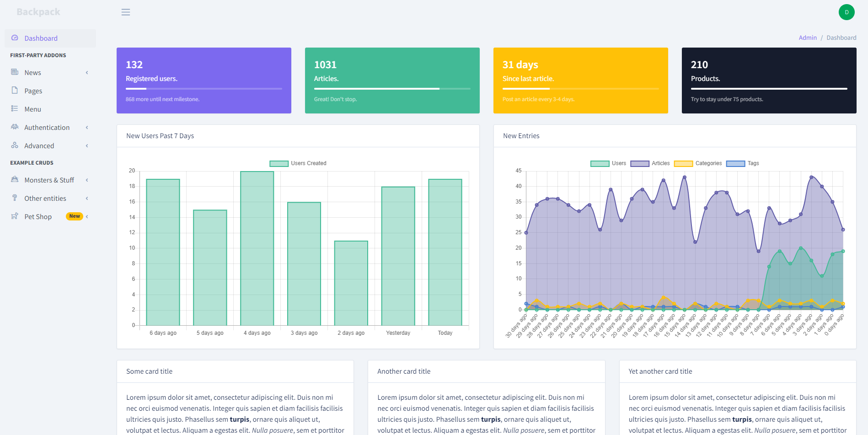
Task: Select the Authentication users icon
Action: pos(15,127)
